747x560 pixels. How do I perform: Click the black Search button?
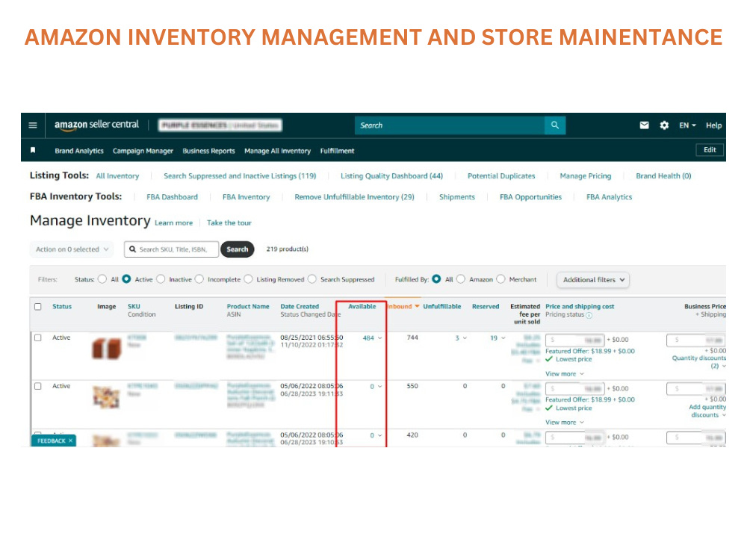pyautogui.click(x=238, y=249)
